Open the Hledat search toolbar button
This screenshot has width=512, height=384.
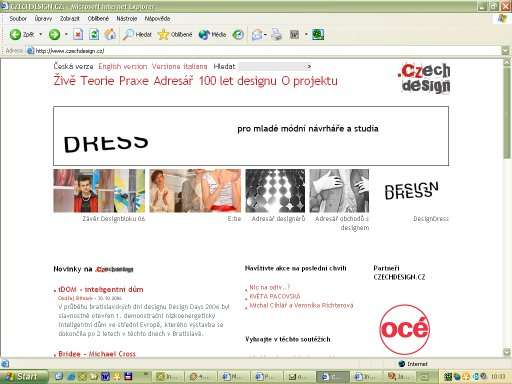click(137, 34)
